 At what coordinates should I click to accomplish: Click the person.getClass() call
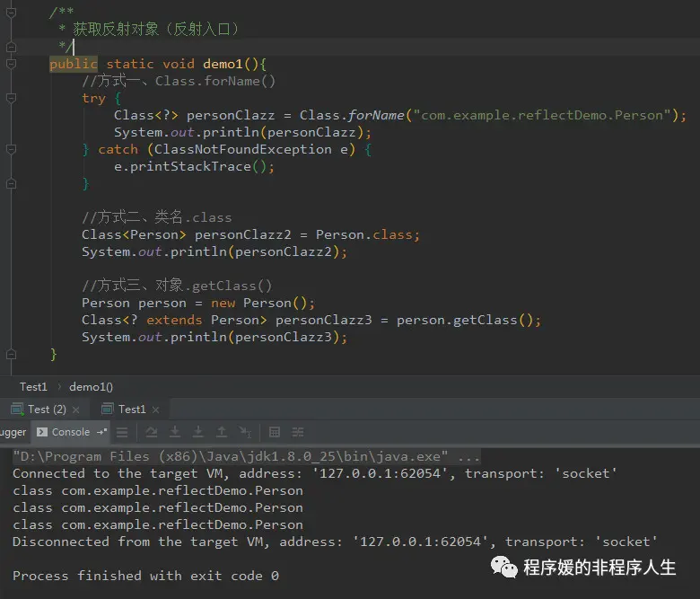[465, 320]
